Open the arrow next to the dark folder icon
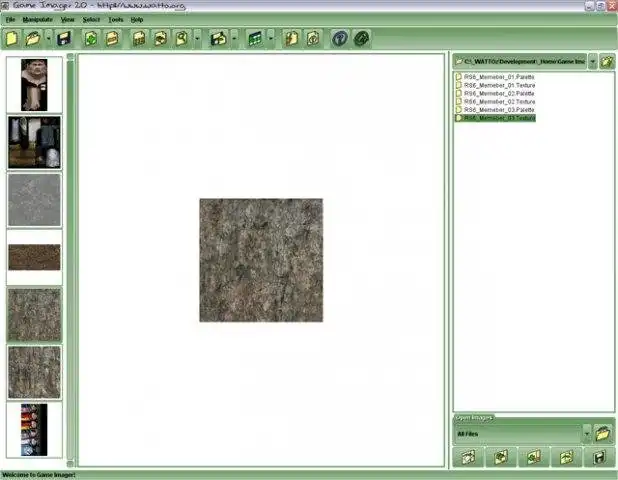This screenshot has height=480, width=618. (235, 38)
